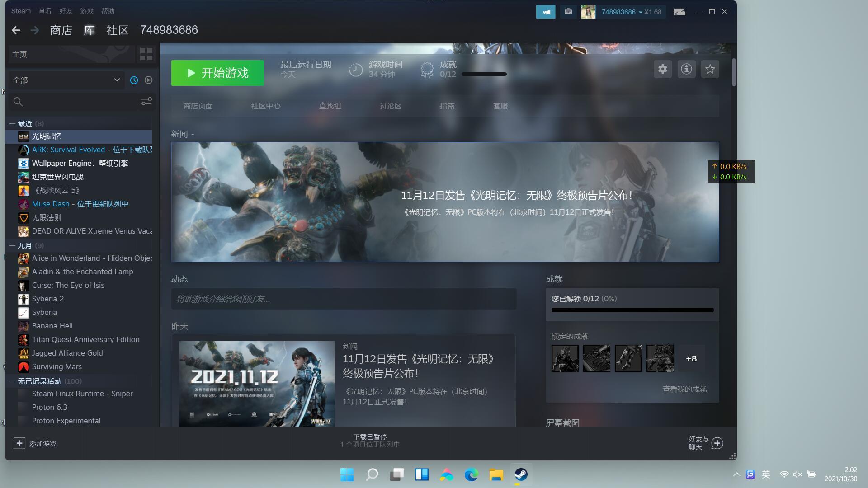Screen dimensions: 868x488
Task: Click 主页 library home button
Action: [x=71, y=54]
